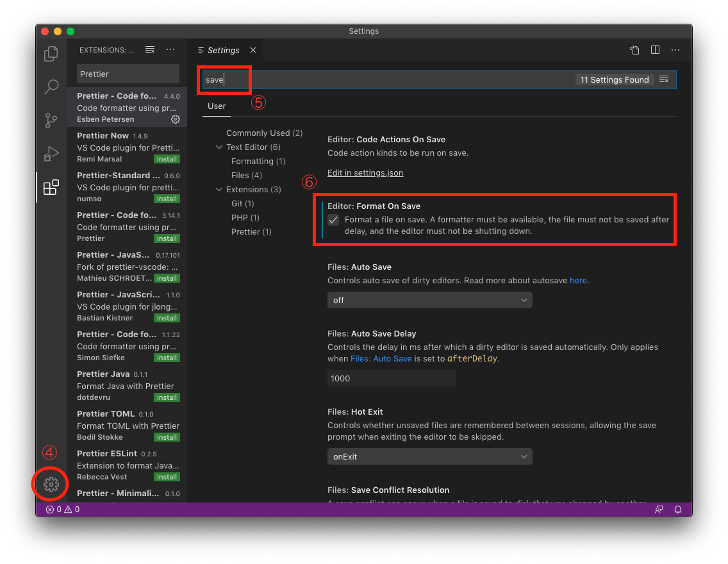Viewport: 728px width, 564px height.
Task: Select Prettier (1) settings category
Action: pyautogui.click(x=251, y=231)
